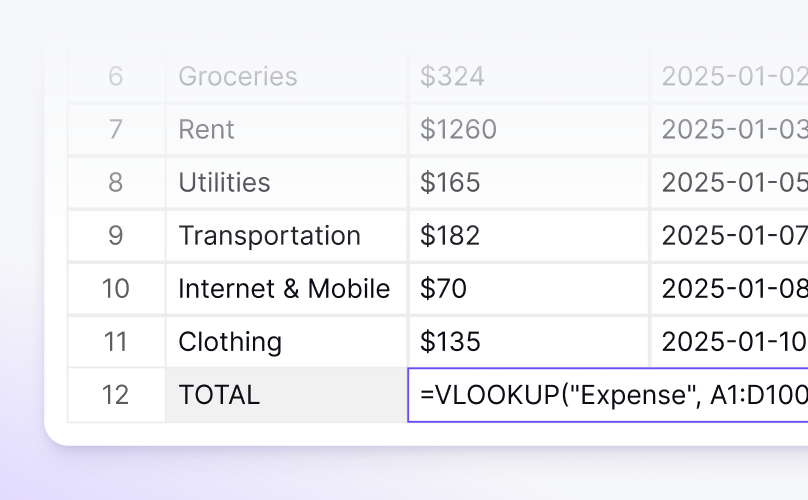Click the Rent cell
The width and height of the screenshot is (808, 500).
point(286,130)
